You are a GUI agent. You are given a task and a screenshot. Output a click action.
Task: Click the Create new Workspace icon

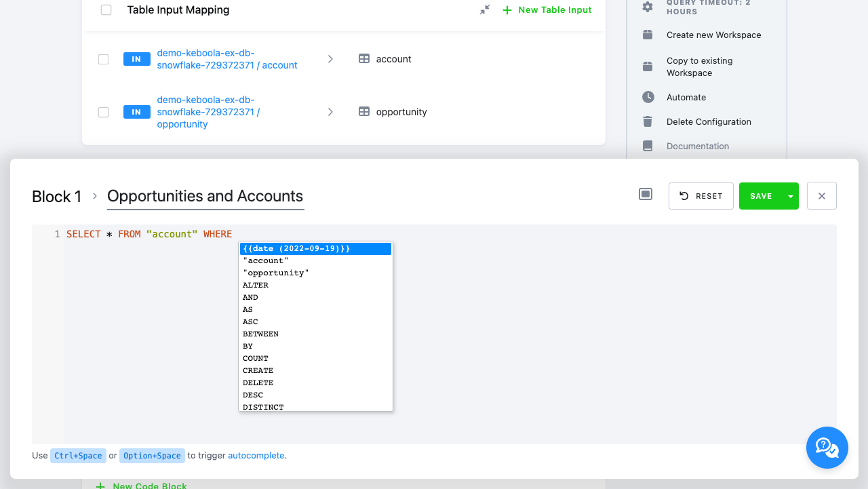pyautogui.click(x=648, y=35)
